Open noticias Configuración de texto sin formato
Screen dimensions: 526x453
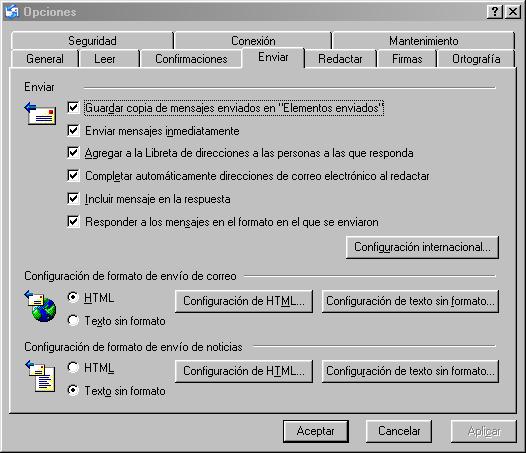point(410,371)
